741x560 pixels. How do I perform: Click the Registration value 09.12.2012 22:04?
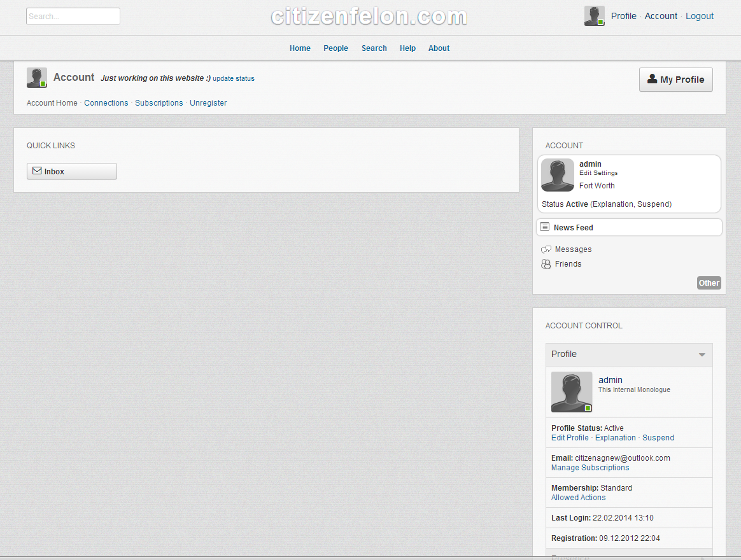[630, 538]
